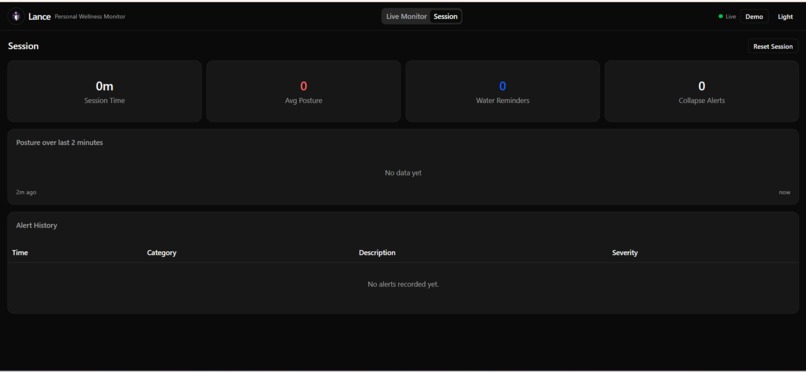Click the Severity column header
Screen dimensions: 806x372
point(625,253)
